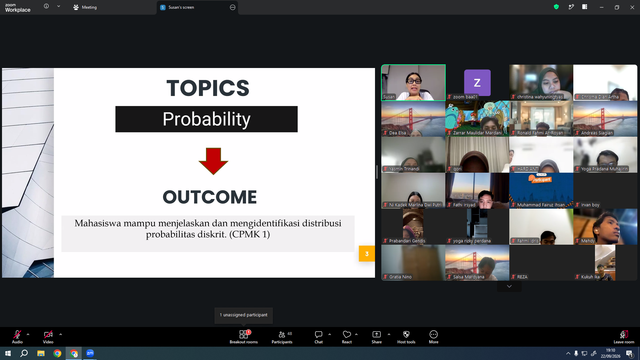Image resolution: width=640 pixels, height=360 pixels.
Task: Open the More options menu
Action: coord(433,337)
